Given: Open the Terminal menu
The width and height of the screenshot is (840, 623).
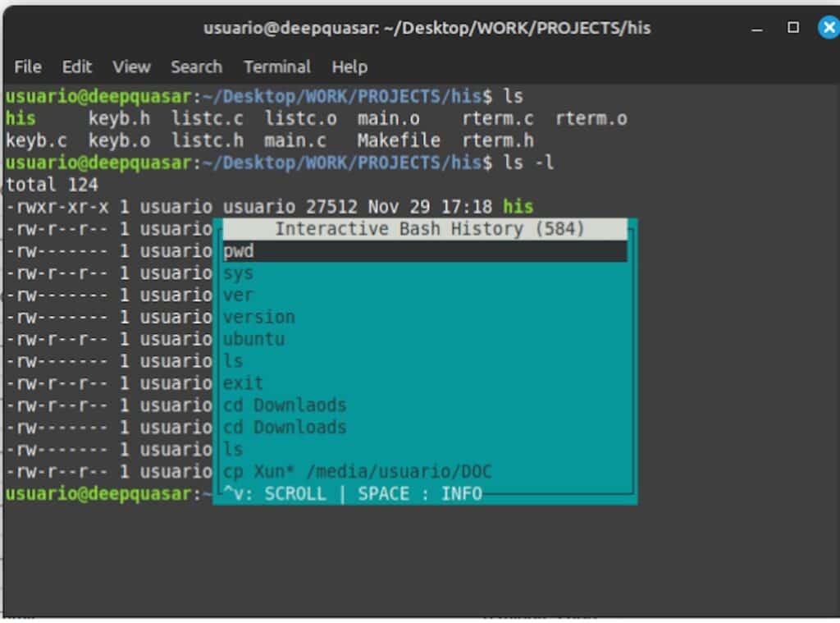Looking at the screenshot, I should coord(276,67).
